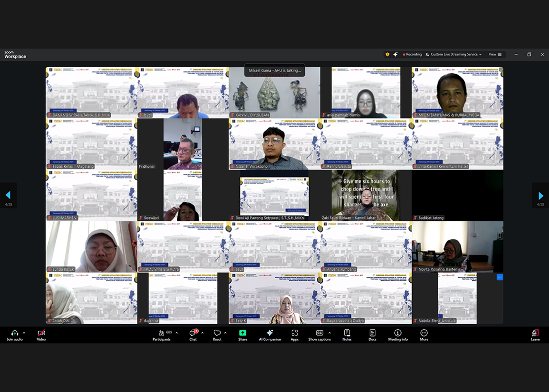Open the View layout menu
The width and height of the screenshot is (549, 392).
coord(495,54)
